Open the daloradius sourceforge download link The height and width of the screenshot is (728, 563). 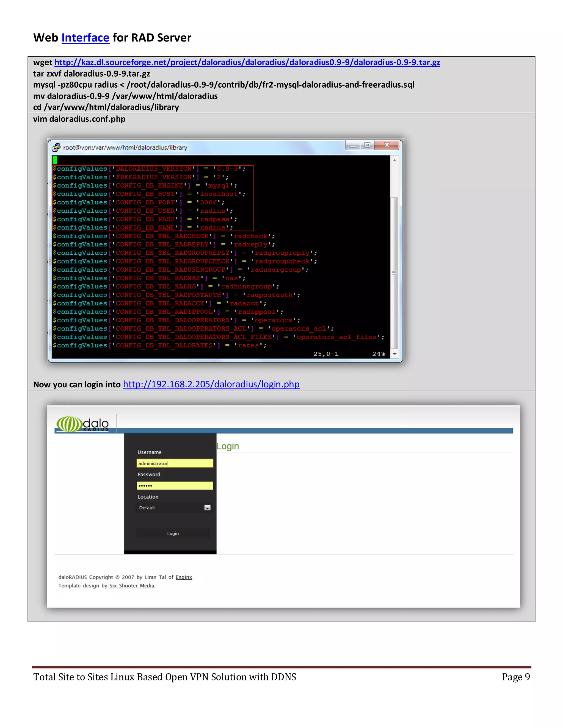pos(247,62)
